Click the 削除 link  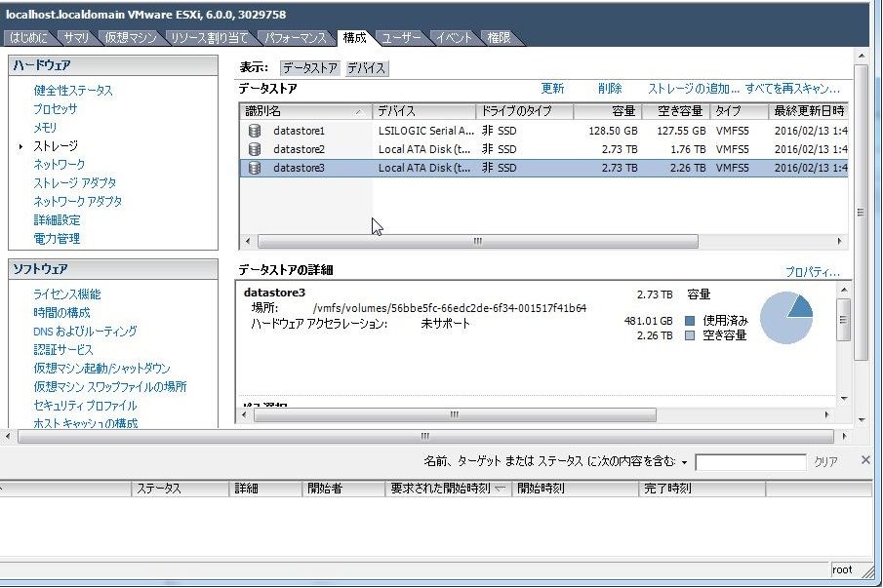coord(610,89)
